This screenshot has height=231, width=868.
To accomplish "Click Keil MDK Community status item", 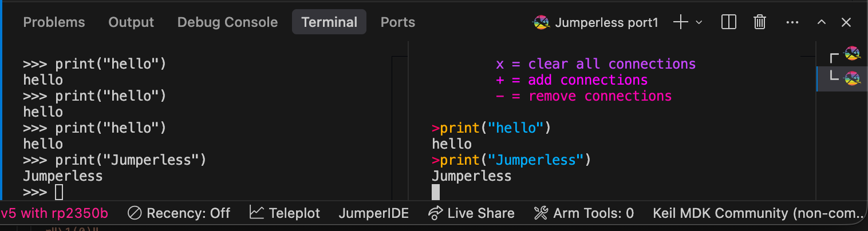I will pyautogui.click(x=757, y=213).
